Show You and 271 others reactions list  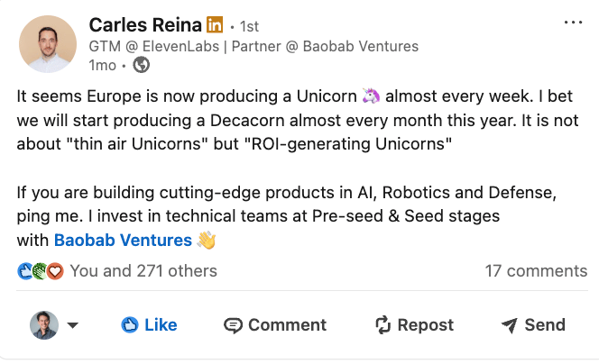143,270
